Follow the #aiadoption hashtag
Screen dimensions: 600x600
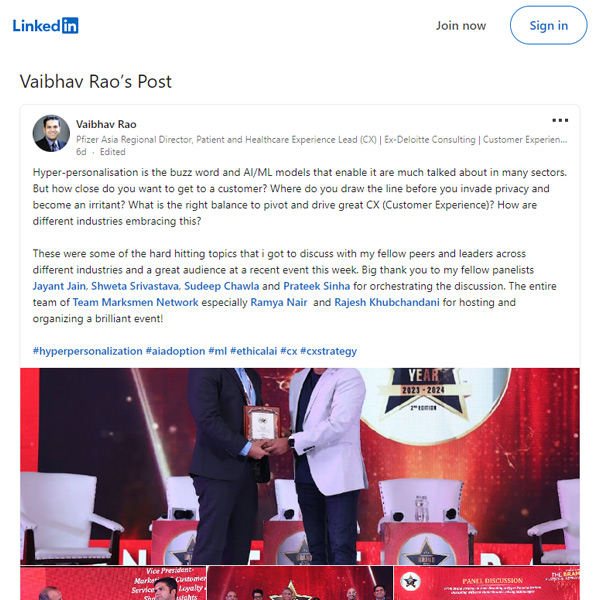175,351
